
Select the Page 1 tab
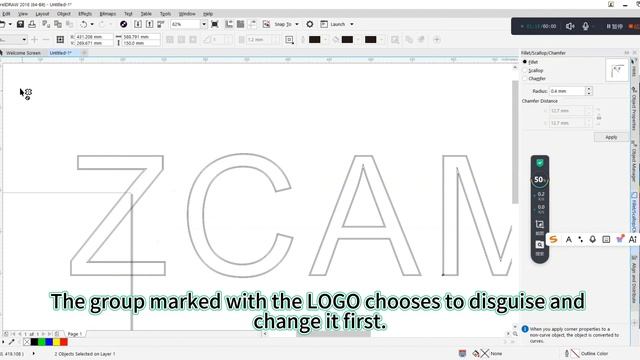[74, 334]
